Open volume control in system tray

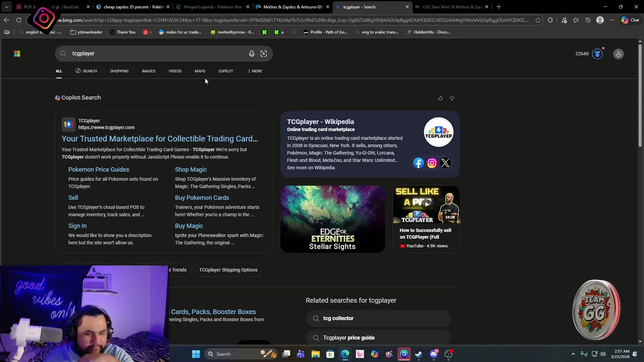coord(603,354)
